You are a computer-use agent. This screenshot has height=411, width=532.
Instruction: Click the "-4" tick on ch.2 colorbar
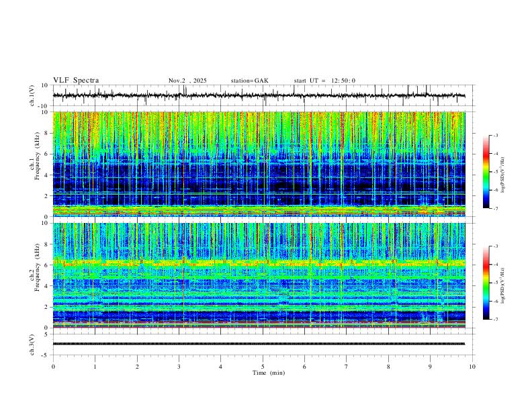pyautogui.click(x=495, y=265)
